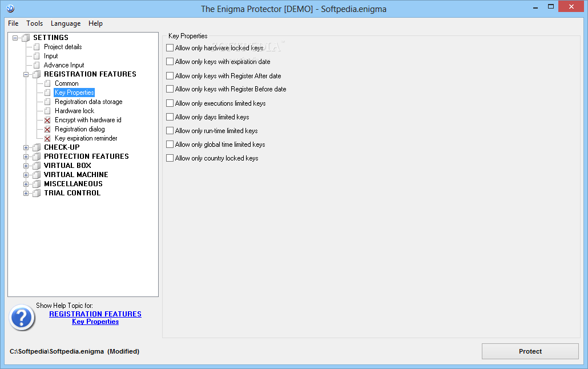Close the Enigma Protector window
Screen dimensions: 588x369
tap(571, 6)
